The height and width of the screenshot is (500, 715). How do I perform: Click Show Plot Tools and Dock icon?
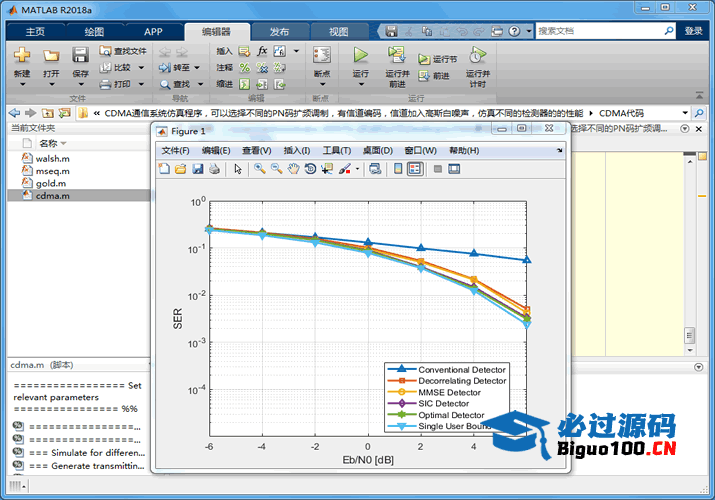[x=454, y=169]
